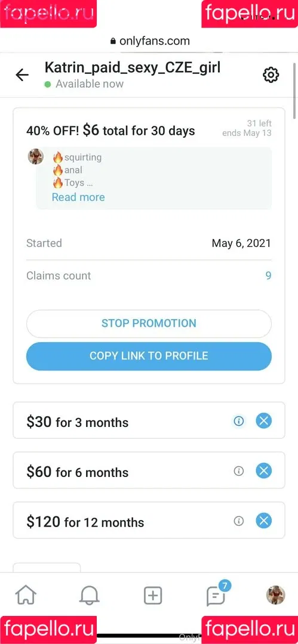Viewport: 298px width, 644px height.
Task: Expand promotion text via Read more
Action: [x=78, y=197]
